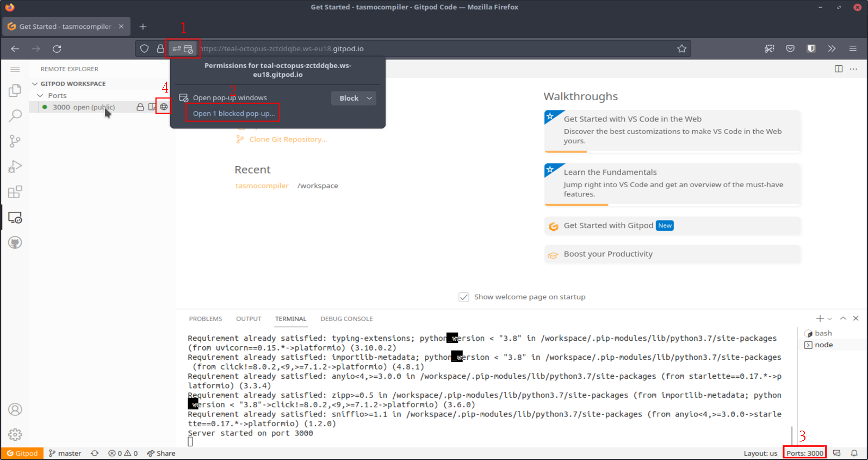Select the Get Started browser tab
The width and height of the screenshot is (868, 460).
click(x=65, y=26)
